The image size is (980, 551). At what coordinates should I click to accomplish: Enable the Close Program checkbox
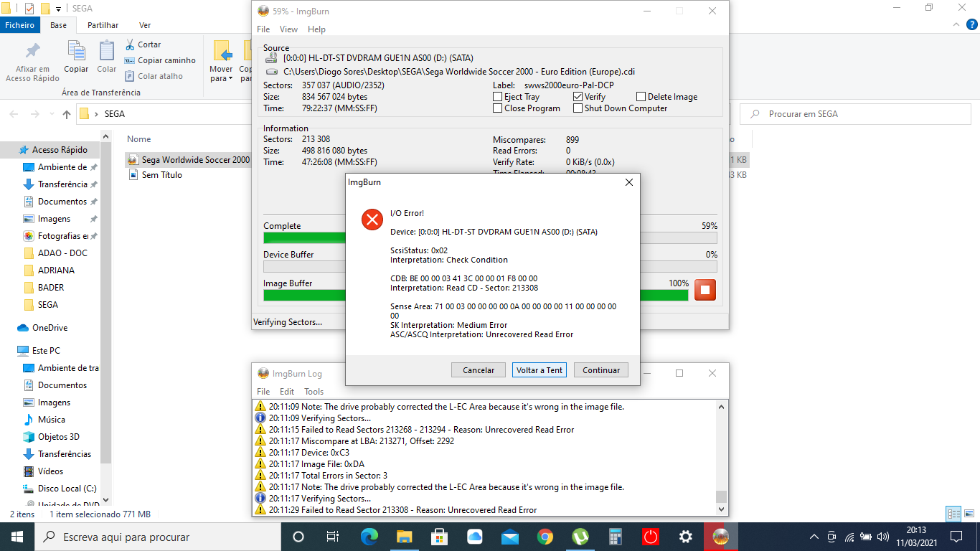498,108
